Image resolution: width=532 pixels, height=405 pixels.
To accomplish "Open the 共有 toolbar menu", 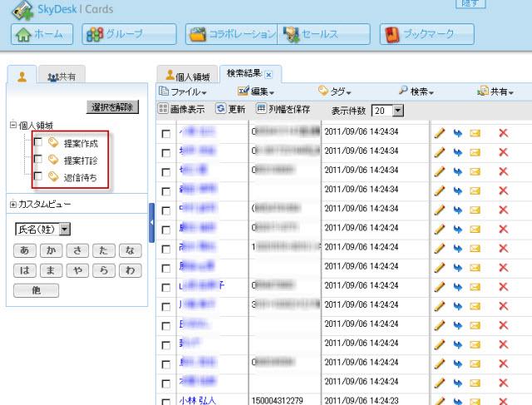I will 495,91.
